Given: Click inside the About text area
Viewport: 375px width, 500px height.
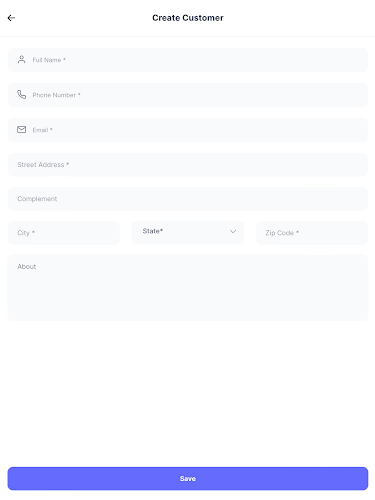Looking at the screenshot, I should pyautogui.click(x=188, y=288).
